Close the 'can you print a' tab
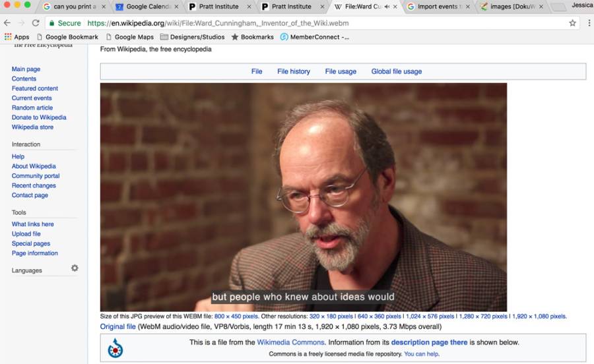 (104, 7)
